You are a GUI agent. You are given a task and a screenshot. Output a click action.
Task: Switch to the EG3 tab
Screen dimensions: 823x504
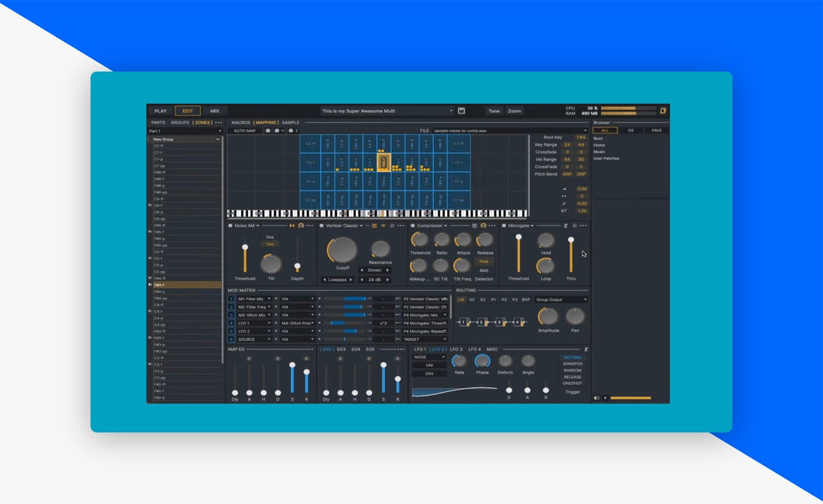[341, 349]
